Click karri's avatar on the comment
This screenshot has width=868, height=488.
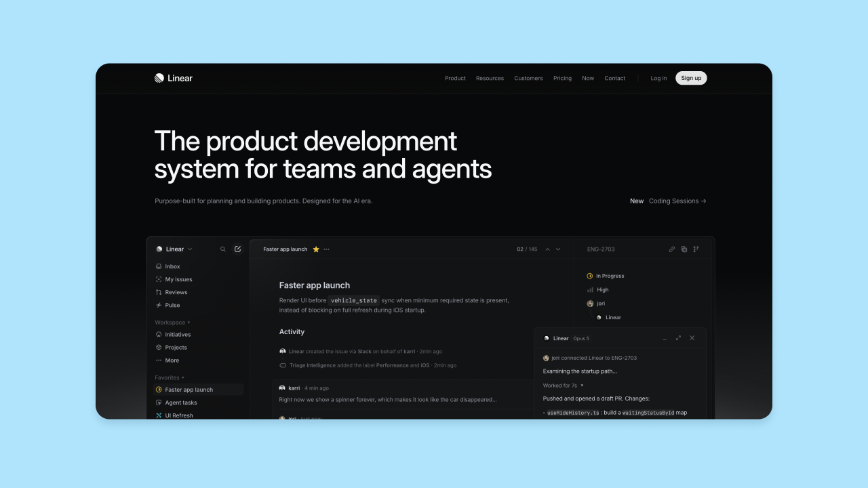283,388
